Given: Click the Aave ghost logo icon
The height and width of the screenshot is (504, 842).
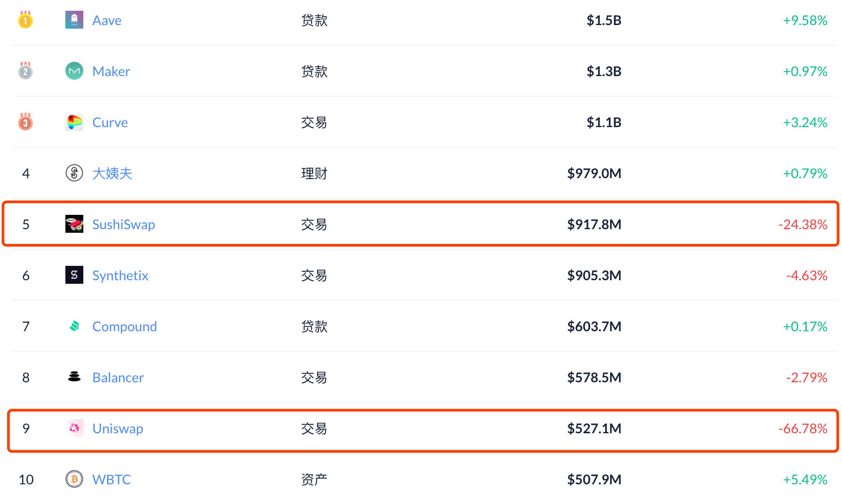Looking at the screenshot, I should (x=74, y=20).
